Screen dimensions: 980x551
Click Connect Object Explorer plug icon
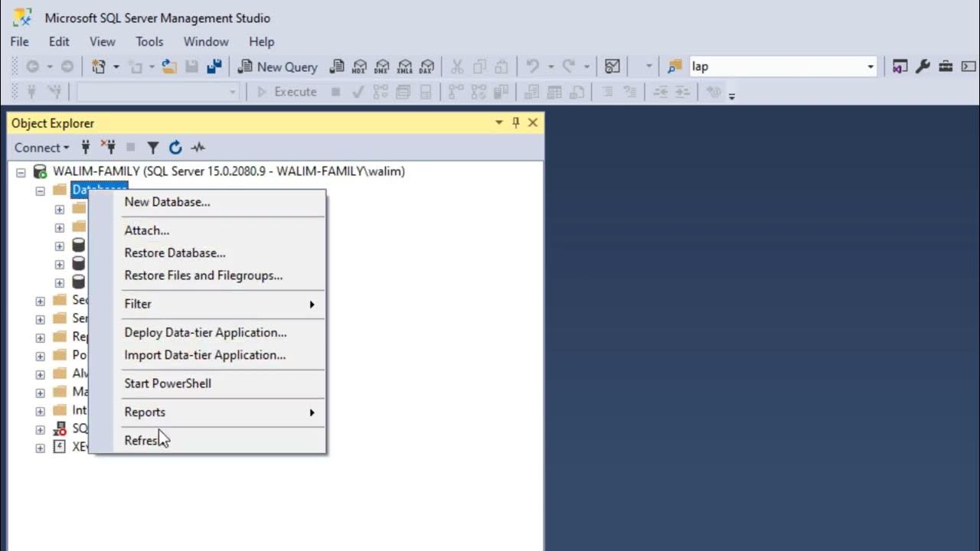[x=86, y=147]
